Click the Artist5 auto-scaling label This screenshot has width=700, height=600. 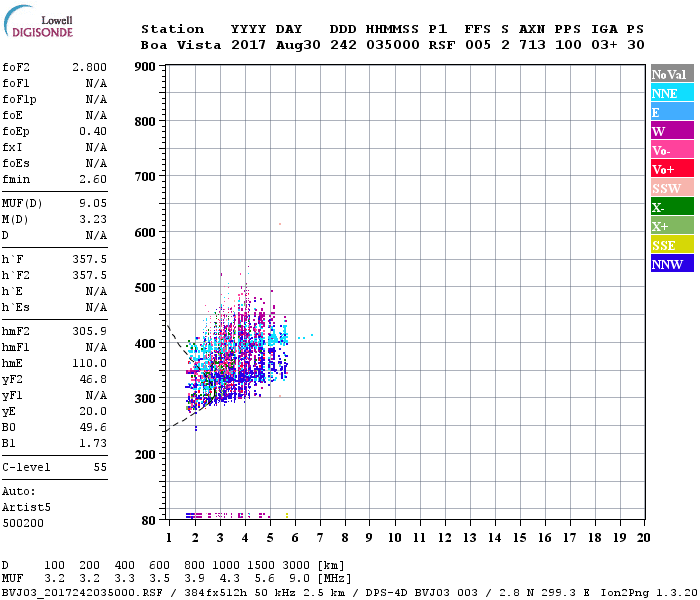(26, 508)
